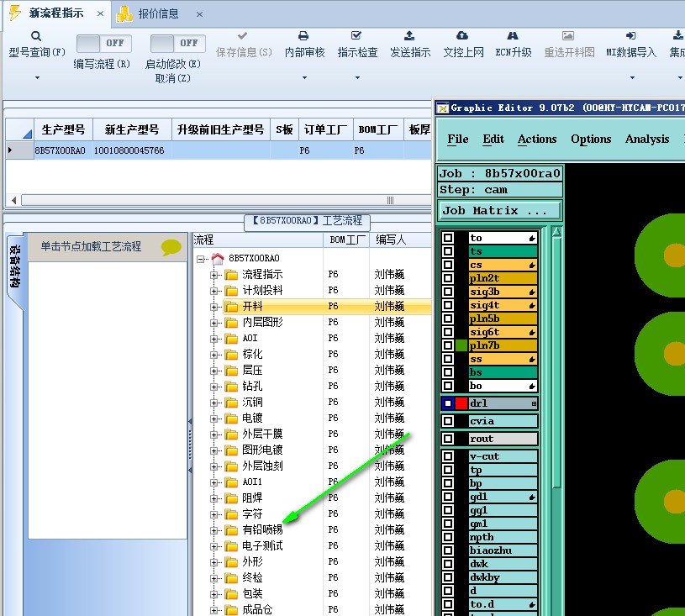Close the 新流程指示 tab
This screenshot has height=616, width=685.
coord(100,13)
